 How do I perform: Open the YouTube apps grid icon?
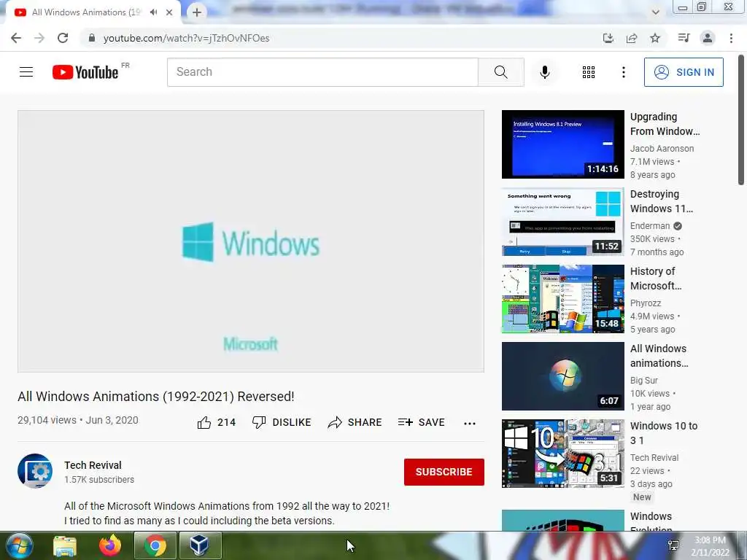point(589,72)
